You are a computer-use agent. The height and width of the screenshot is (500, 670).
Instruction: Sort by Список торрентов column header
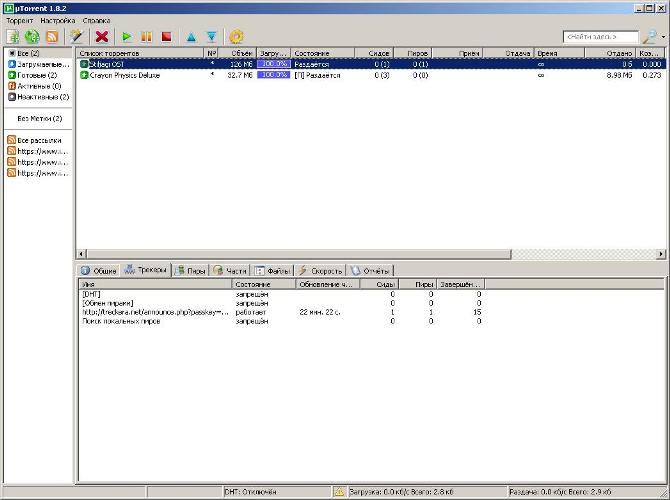point(141,53)
